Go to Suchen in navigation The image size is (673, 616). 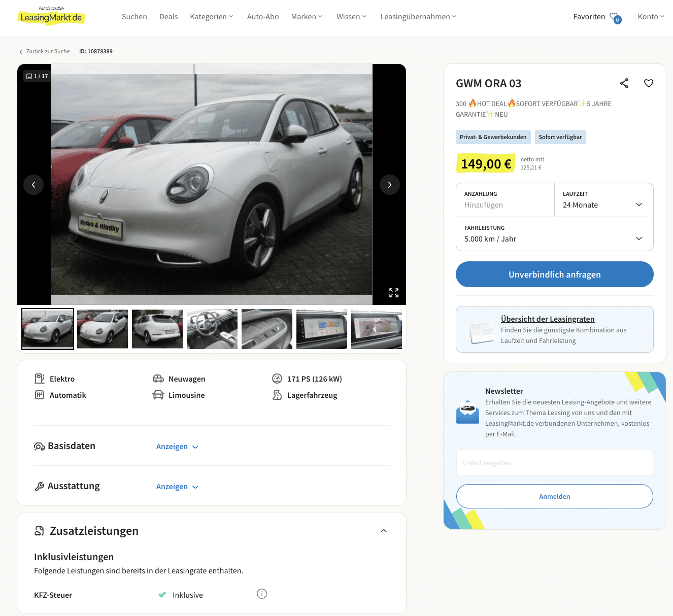134,17
